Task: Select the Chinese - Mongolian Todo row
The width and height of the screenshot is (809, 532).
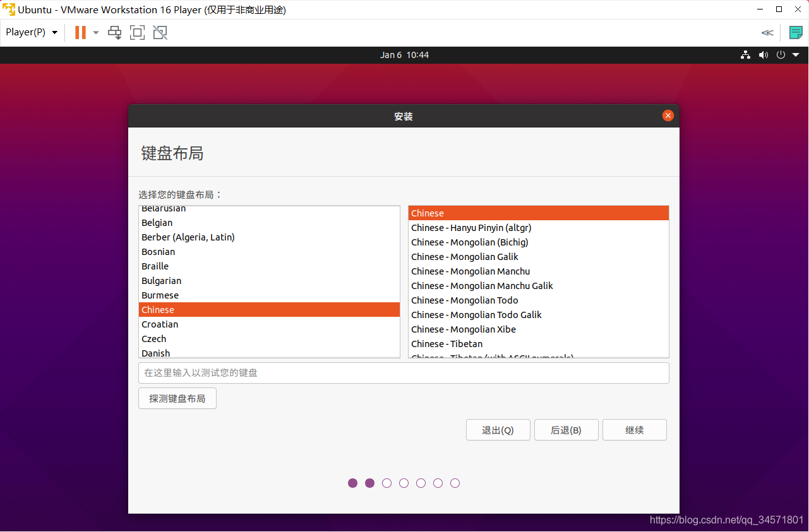Action: (x=539, y=300)
